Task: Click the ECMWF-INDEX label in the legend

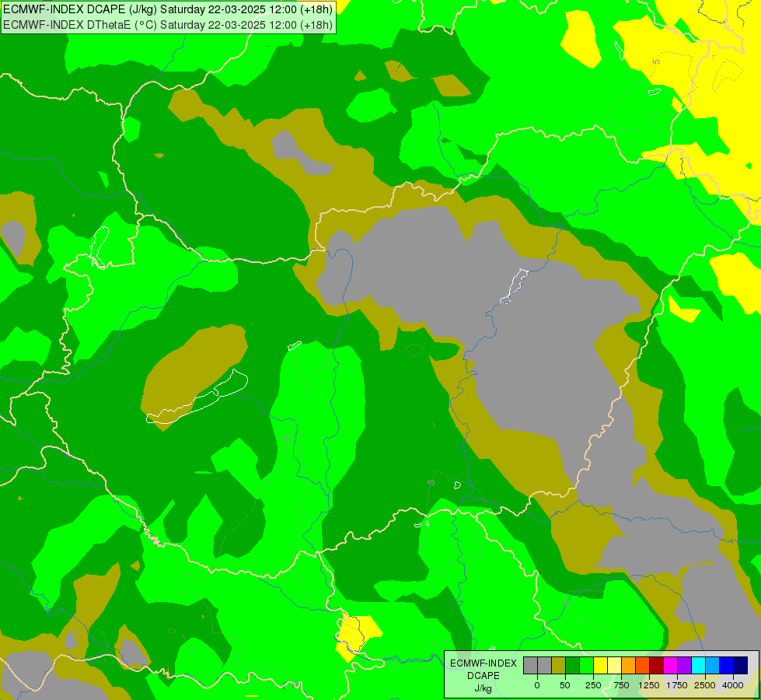Action: (x=483, y=663)
